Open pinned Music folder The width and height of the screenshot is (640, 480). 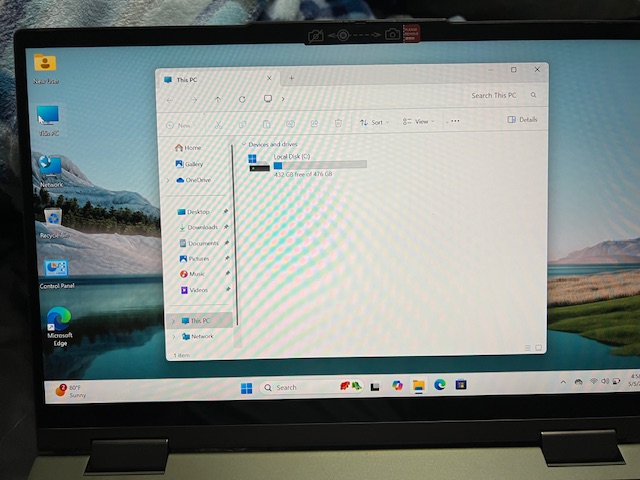pyautogui.click(x=192, y=274)
